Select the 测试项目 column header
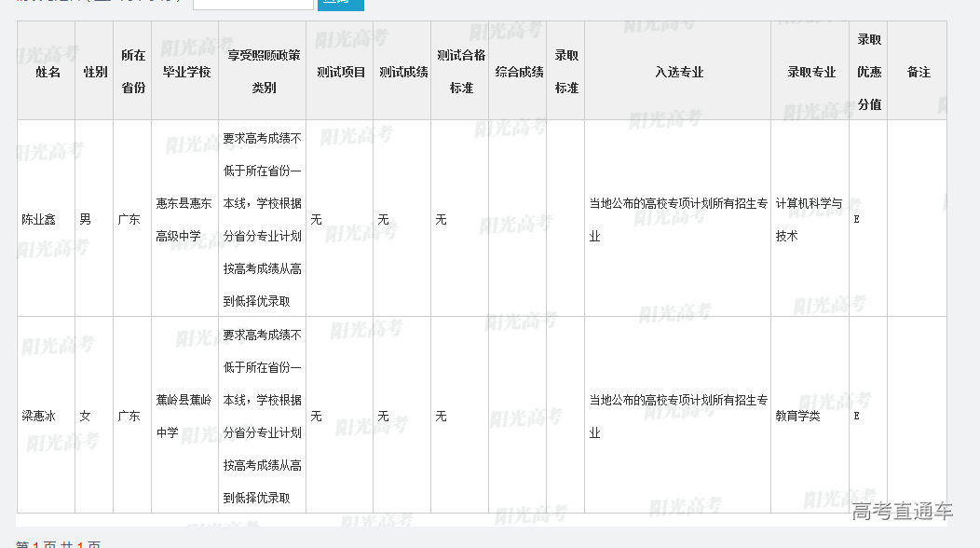Image resolution: width=980 pixels, height=548 pixels. coord(341,72)
